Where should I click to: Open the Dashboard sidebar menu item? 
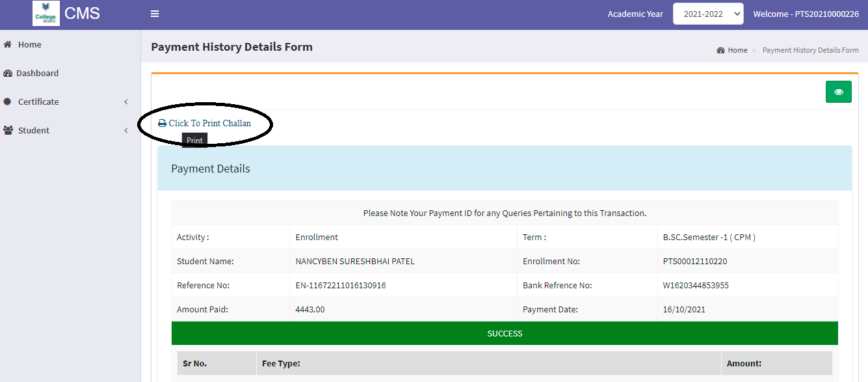pyautogui.click(x=38, y=74)
